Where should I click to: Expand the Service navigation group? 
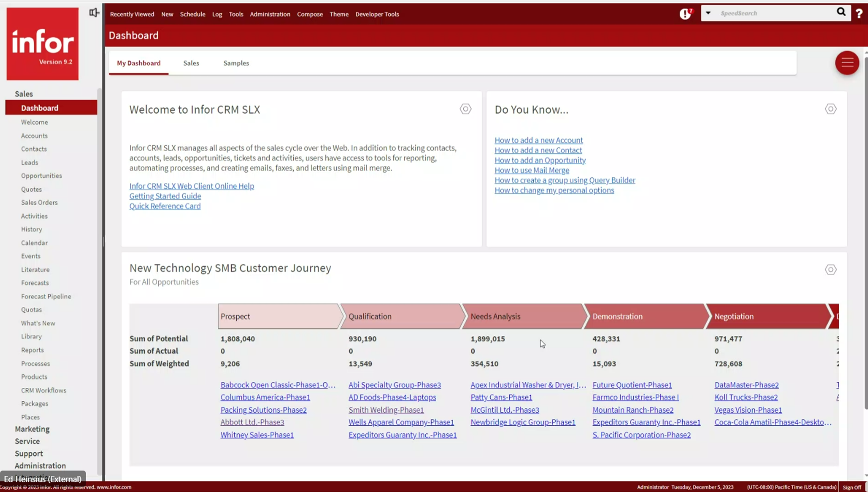(27, 441)
